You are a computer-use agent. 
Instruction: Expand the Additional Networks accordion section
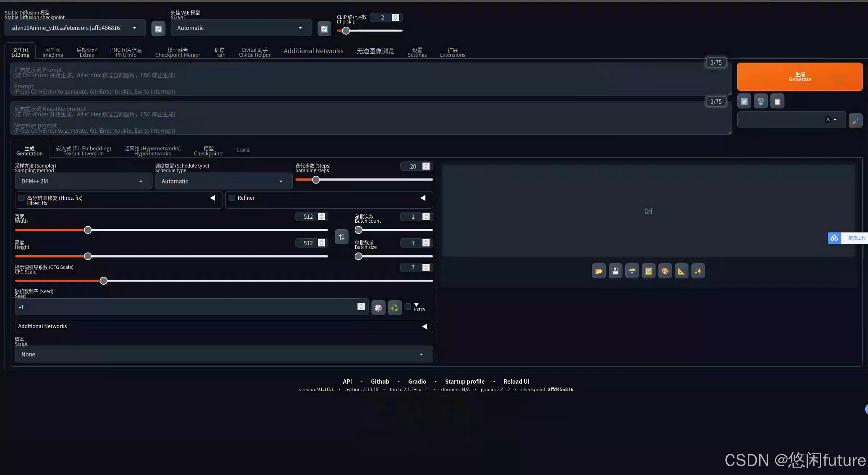pos(223,326)
